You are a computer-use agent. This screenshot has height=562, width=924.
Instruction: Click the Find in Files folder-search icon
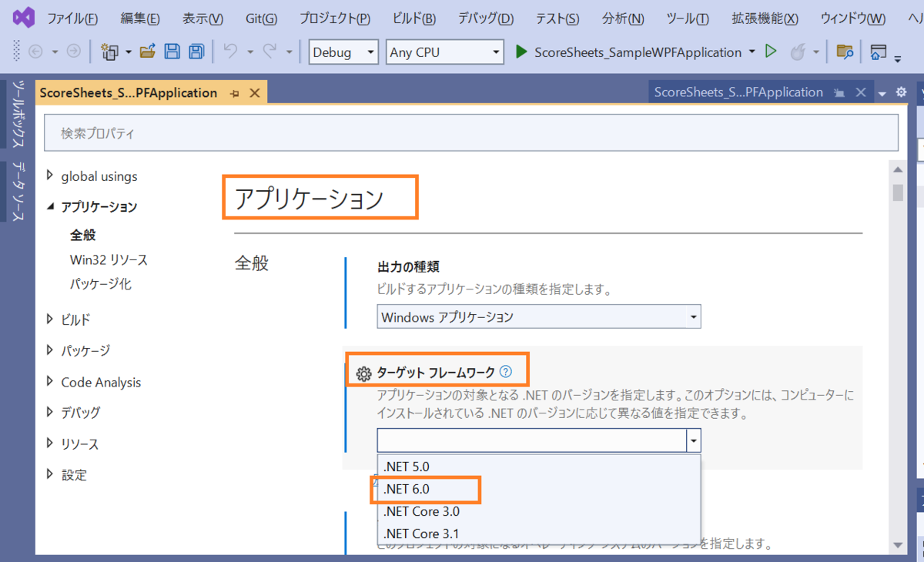[845, 52]
